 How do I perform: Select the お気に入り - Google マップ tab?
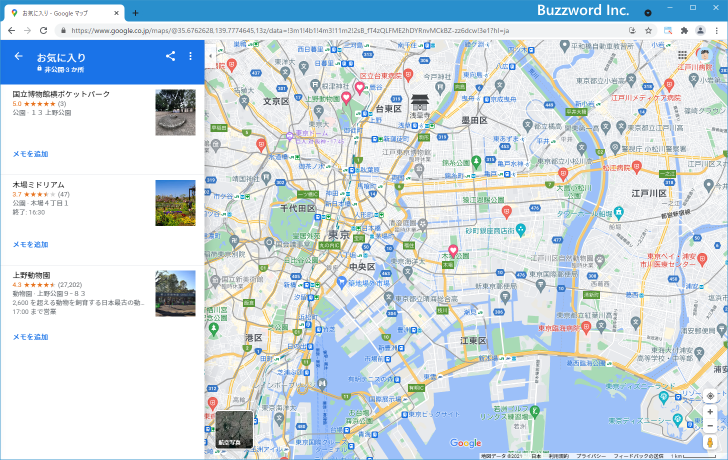click(65, 13)
